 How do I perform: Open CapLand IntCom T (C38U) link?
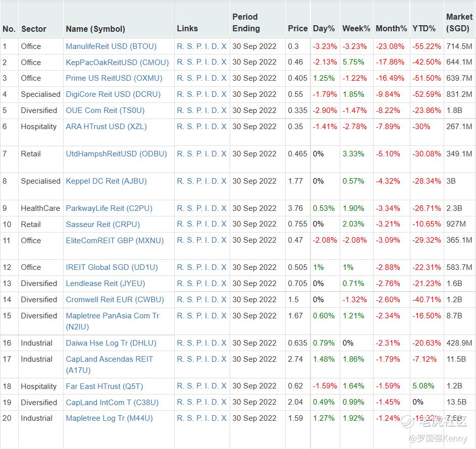tap(113, 403)
